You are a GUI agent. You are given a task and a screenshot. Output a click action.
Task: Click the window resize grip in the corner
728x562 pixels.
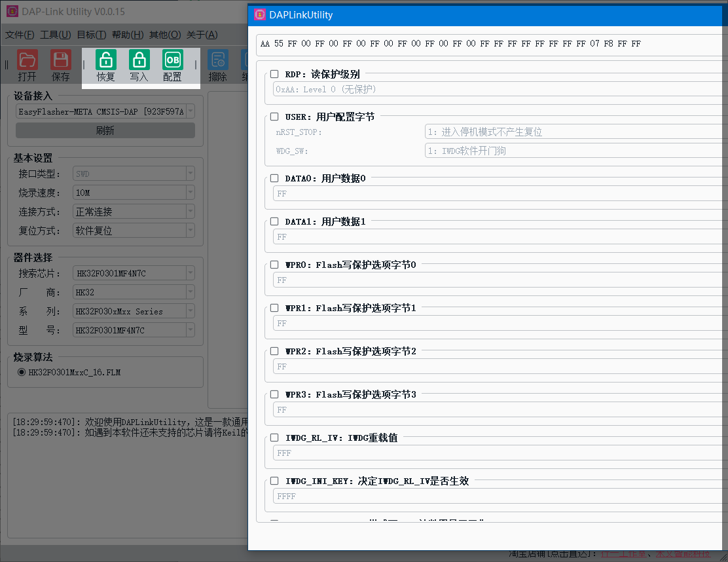pos(723,557)
